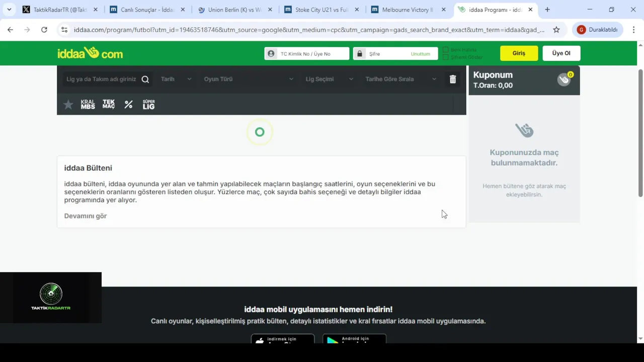Close the Canlı Sonuçlar tab
Screen dimensions: 644x362
pos(183,10)
